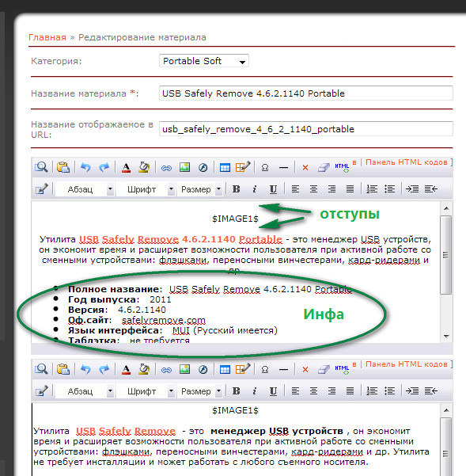Insert a table in upper editor
Screen dimensions: 466x476
click(225, 167)
